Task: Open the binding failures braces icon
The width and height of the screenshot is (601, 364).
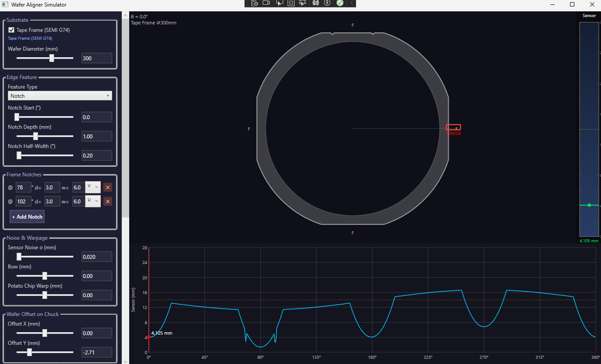Action: point(316,3)
